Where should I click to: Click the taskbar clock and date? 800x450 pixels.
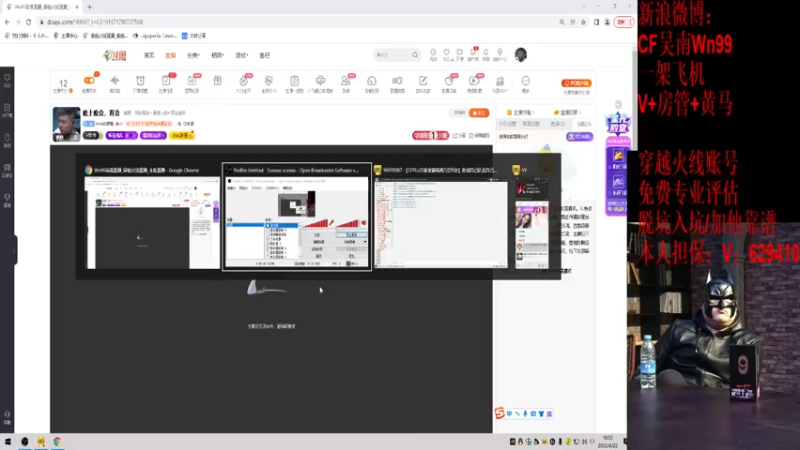pos(608,442)
